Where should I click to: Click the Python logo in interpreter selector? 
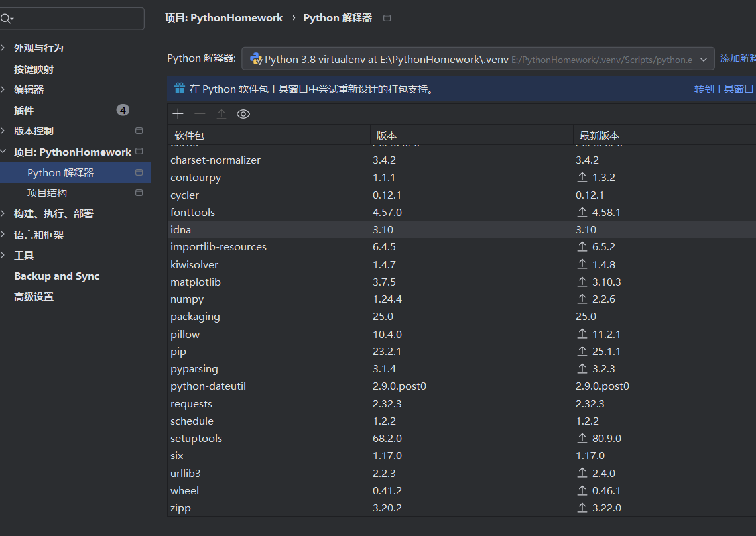255,59
